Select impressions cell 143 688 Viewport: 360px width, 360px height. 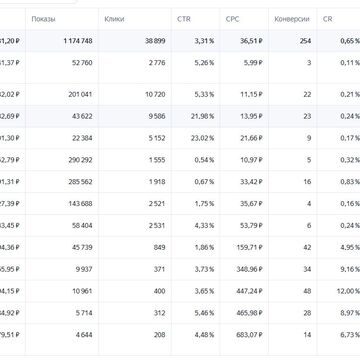[80, 203]
